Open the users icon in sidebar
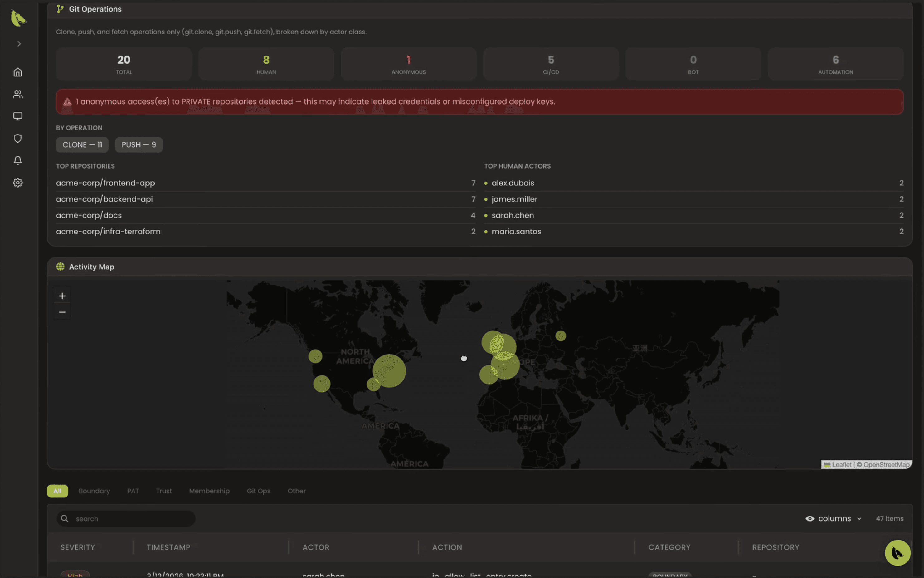924x578 pixels. tap(17, 94)
